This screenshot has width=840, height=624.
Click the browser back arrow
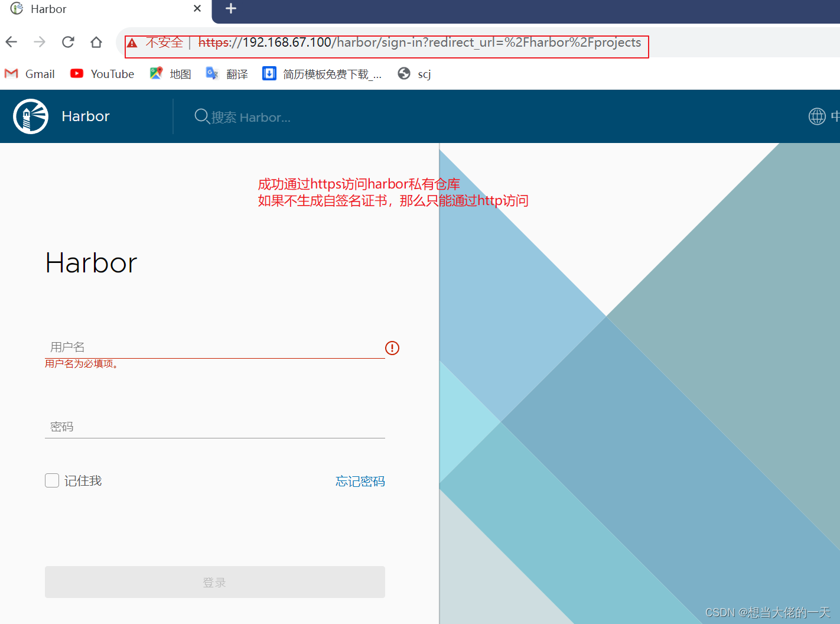(x=11, y=42)
